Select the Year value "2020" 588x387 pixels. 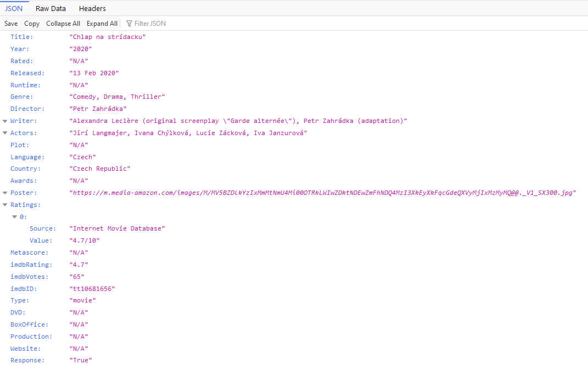pos(81,49)
